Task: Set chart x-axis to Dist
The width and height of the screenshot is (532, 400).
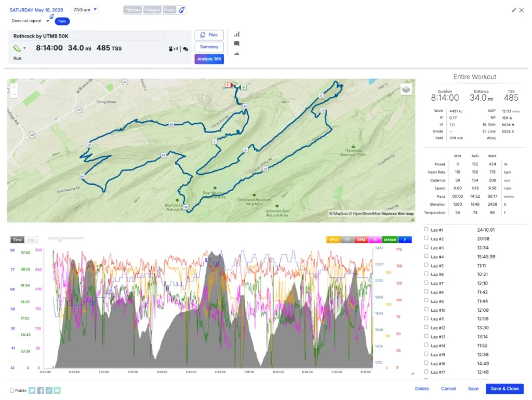Action: 31,239
